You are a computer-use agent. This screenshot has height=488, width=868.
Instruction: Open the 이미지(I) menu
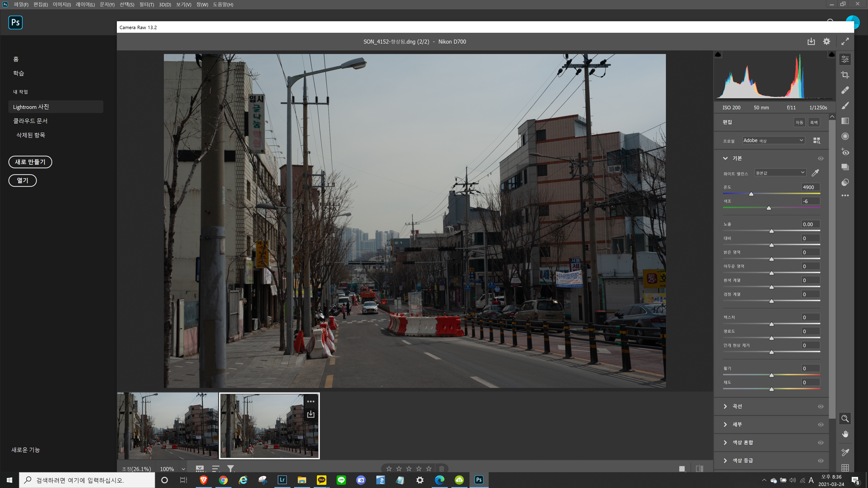point(62,4)
